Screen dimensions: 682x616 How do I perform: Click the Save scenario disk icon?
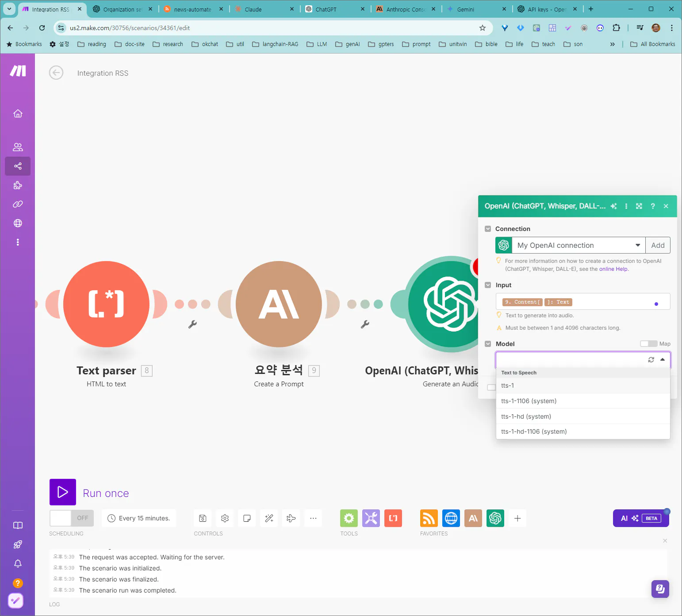click(x=203, y=518)
